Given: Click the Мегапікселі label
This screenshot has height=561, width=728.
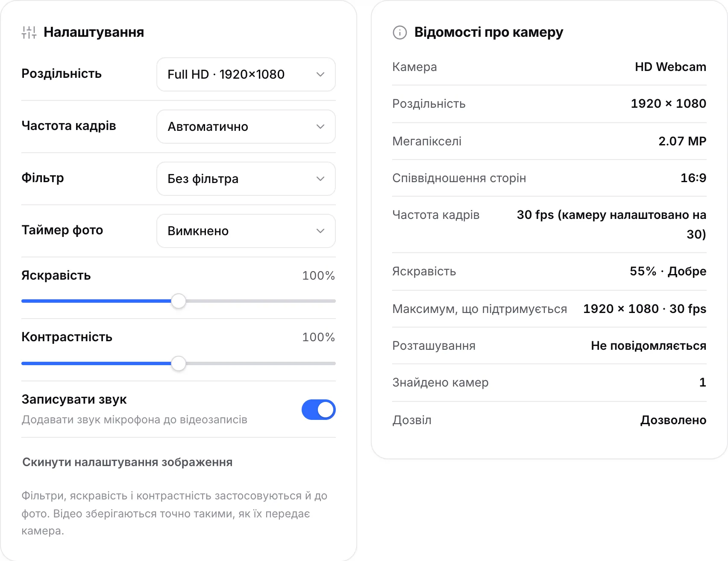Looking at the screenshot, I should point(427,142).
